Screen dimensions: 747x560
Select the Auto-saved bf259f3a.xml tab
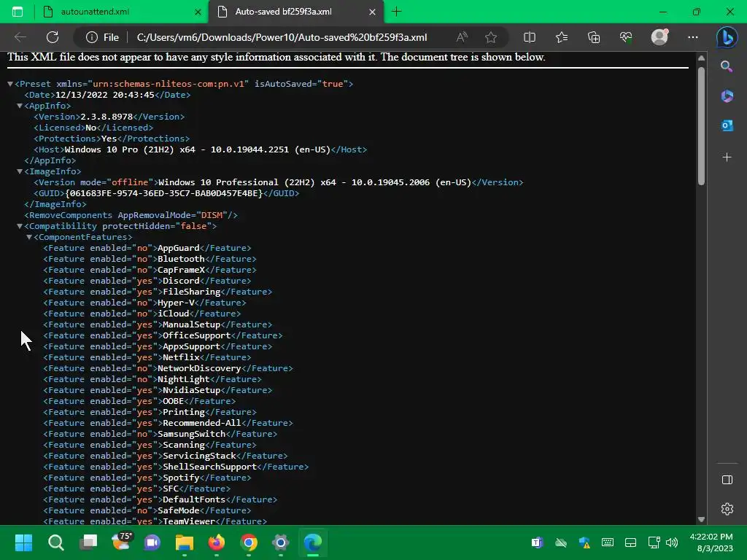[x=295, y=12]
